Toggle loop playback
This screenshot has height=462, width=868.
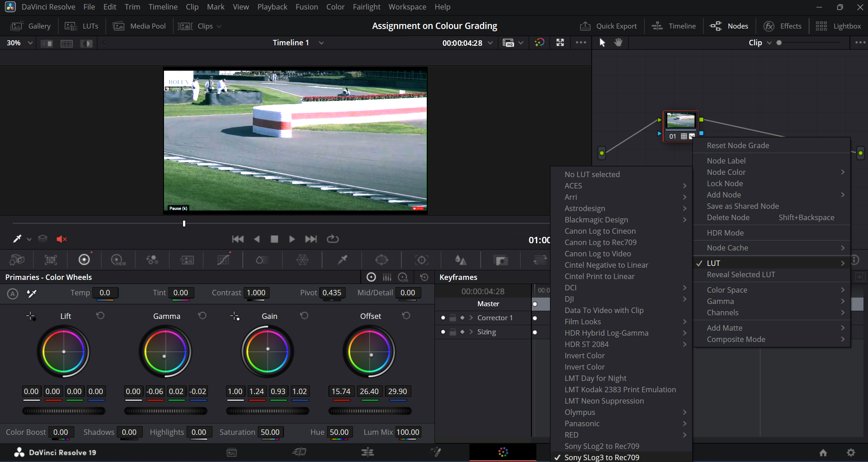coord(333,239)
